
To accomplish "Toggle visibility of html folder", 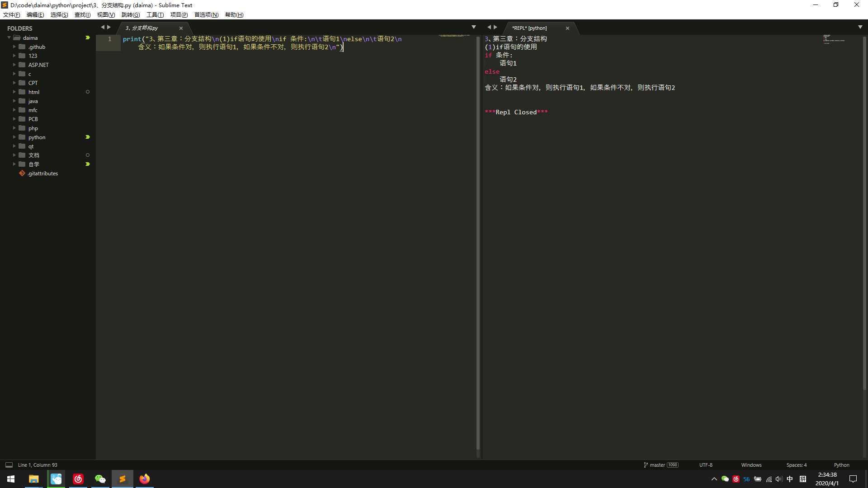I will click(15, 92).
